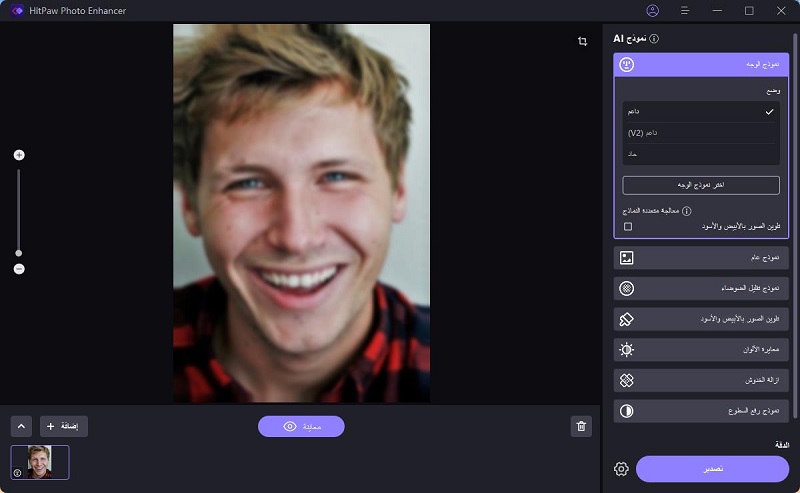Image resolution: width=800 pixels, height=493 pixels.
Task: Open the hamburger menu in title bar
Action: [685, 10]
